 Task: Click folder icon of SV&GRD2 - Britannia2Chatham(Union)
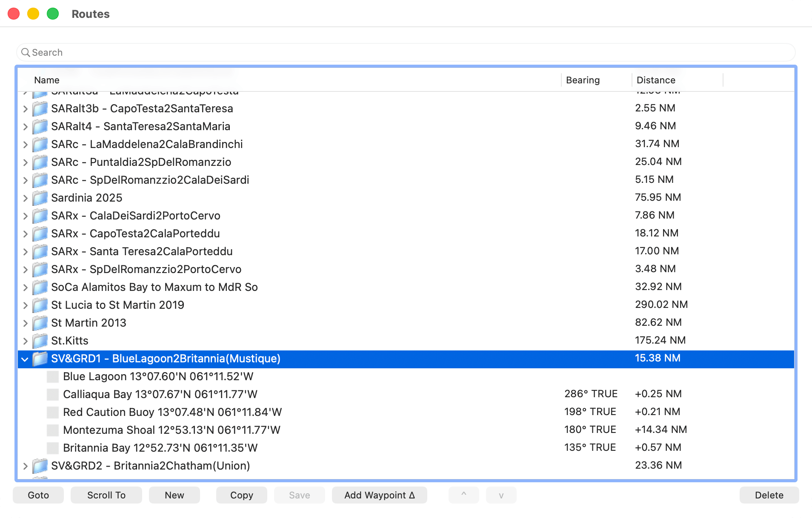[x=40, y=466]
